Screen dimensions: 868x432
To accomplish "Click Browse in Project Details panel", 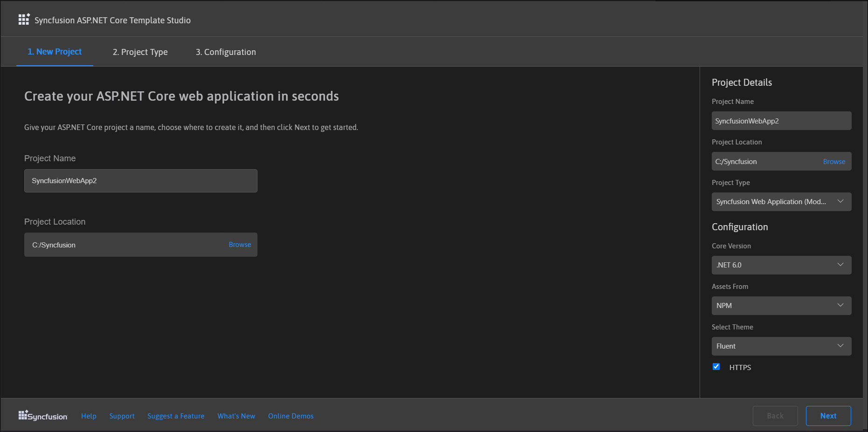I will [x=834, y=162].
